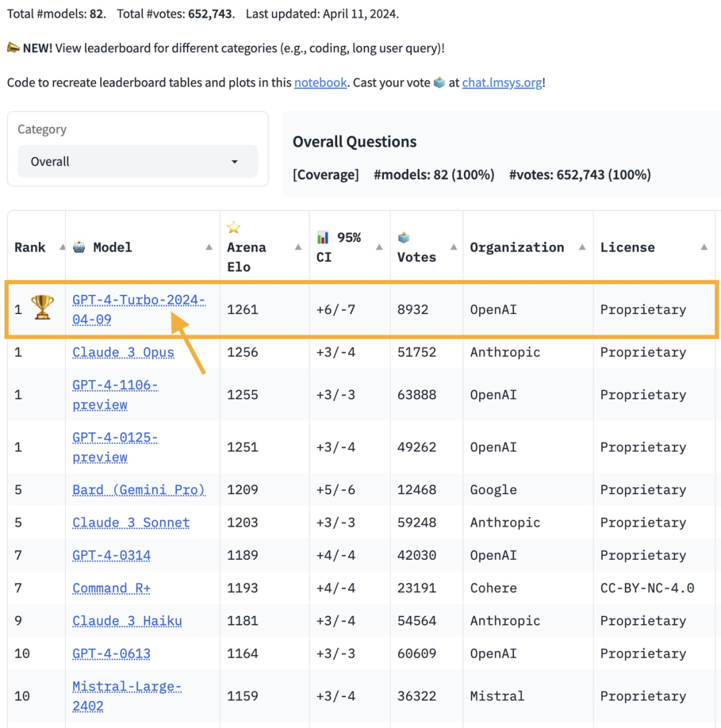The height and width of the screenshot is (728, 721).
Task: Open the Category dropdown showing Overall
Action: (x=137, y=162)
